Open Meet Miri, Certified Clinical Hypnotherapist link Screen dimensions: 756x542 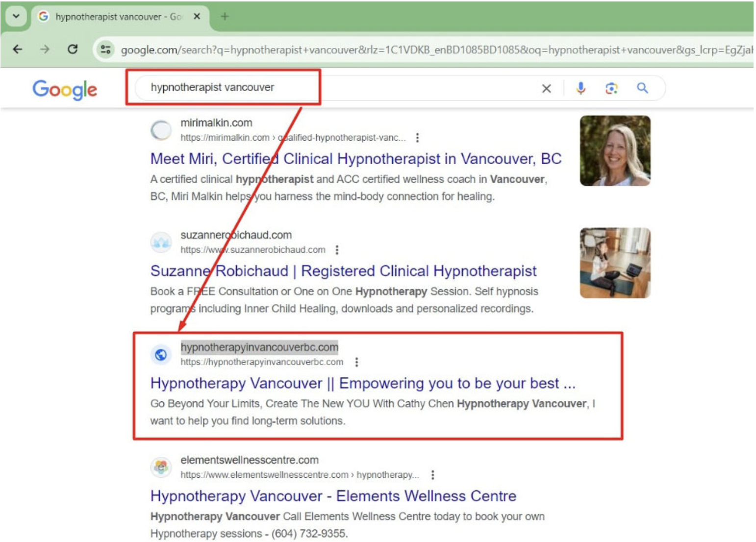(356, 159)
